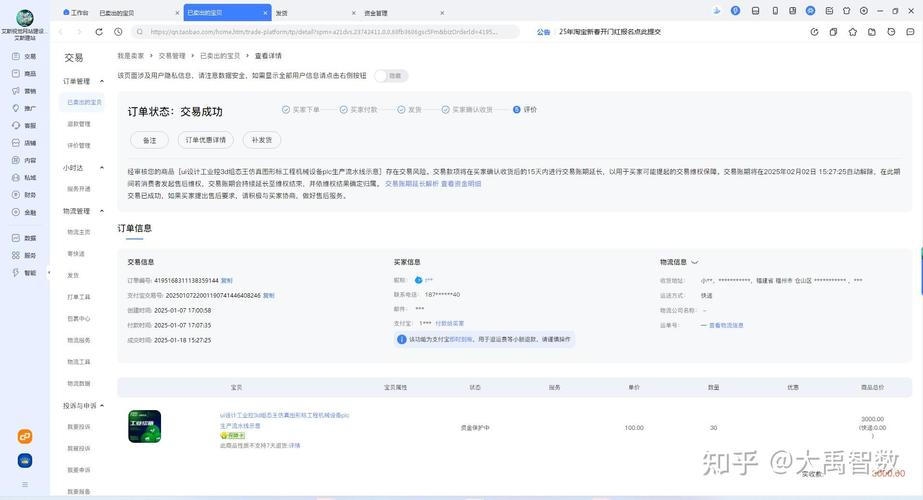This screenshot has width=923, height=500.
Task: Switch to the 发货 tab
Action: 281,12
